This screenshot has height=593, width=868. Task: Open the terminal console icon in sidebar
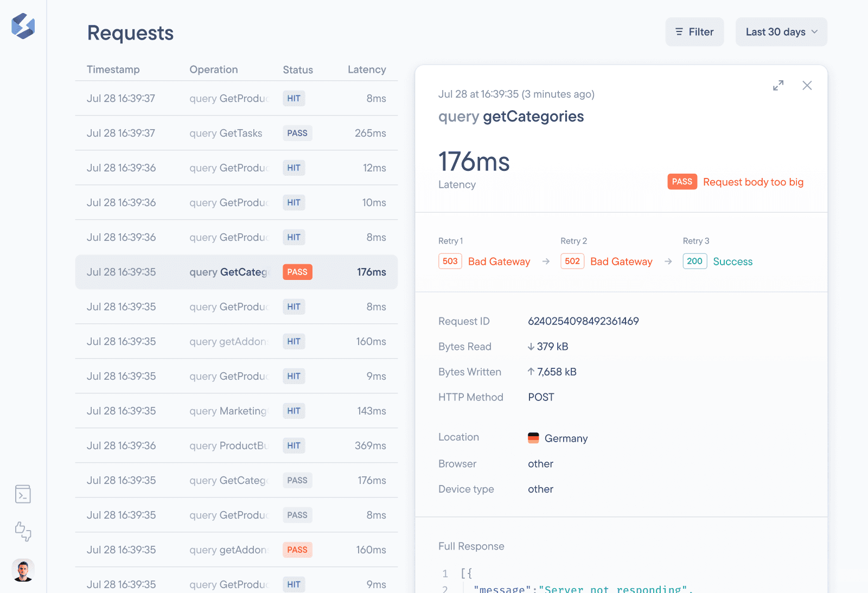(x=23, y=494)
